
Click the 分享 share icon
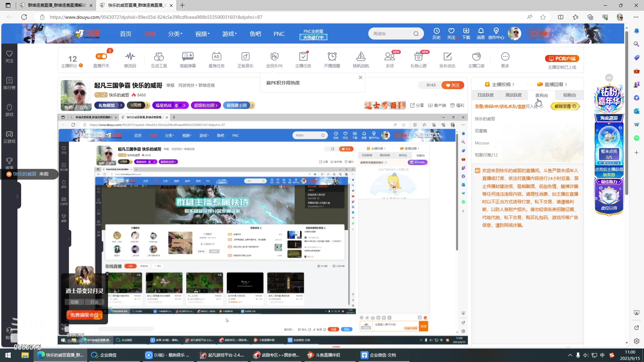(417, 105)
